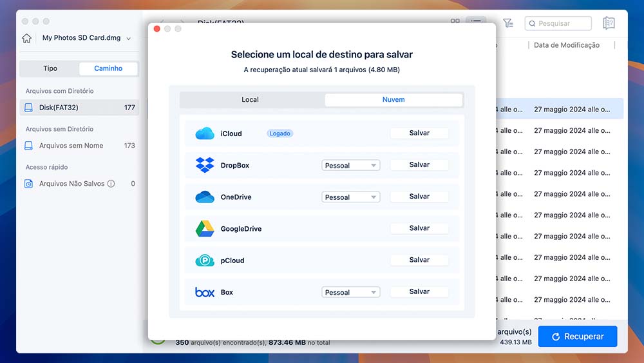Image resolution: width=644 pixels, height=363 pixels.
Task: Open Arquivos Não Salvos entry
Action: tap(79, 183)
